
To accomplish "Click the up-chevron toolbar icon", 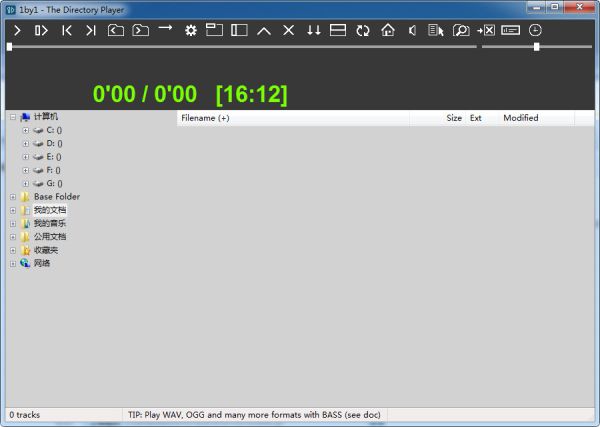I will [x=264, y=31].
